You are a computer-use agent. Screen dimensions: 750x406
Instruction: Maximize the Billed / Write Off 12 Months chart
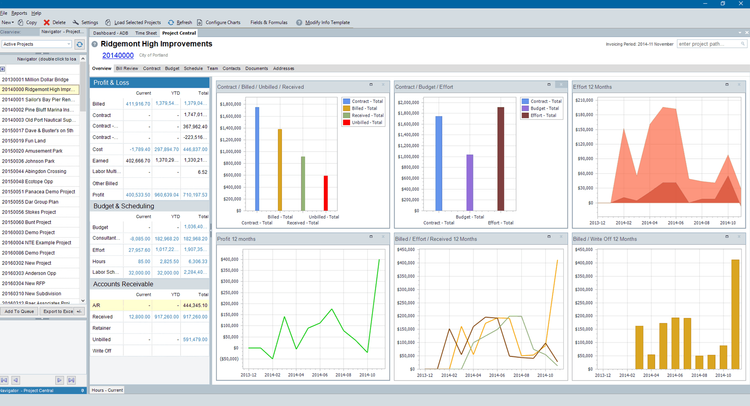(727, 237)
